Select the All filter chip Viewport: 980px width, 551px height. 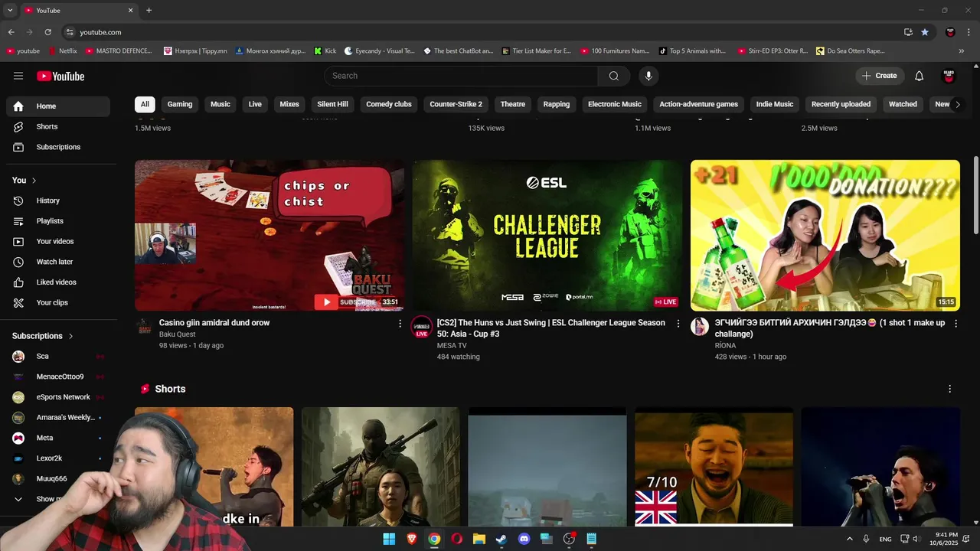click(x=145, y=104)
